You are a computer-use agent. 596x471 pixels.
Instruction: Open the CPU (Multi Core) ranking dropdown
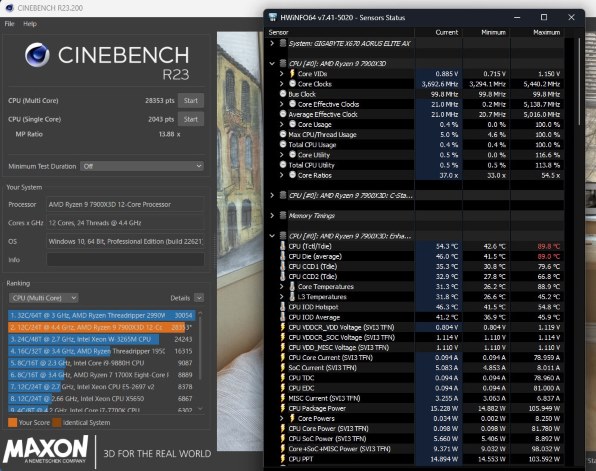click(43, 298)
